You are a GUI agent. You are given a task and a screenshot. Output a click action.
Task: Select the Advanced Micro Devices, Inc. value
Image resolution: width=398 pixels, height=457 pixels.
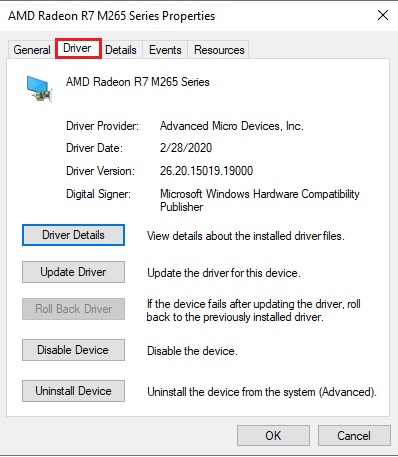tap(232, 126)
